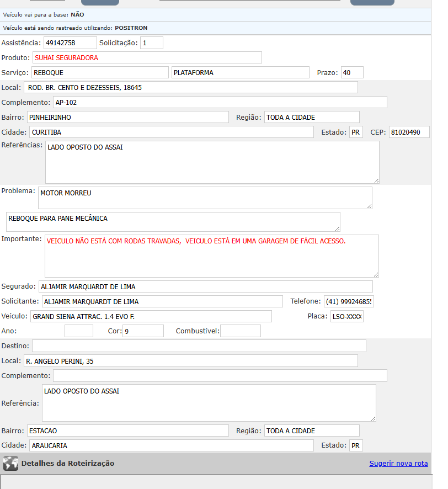Click the empty Combustível field

241,331
